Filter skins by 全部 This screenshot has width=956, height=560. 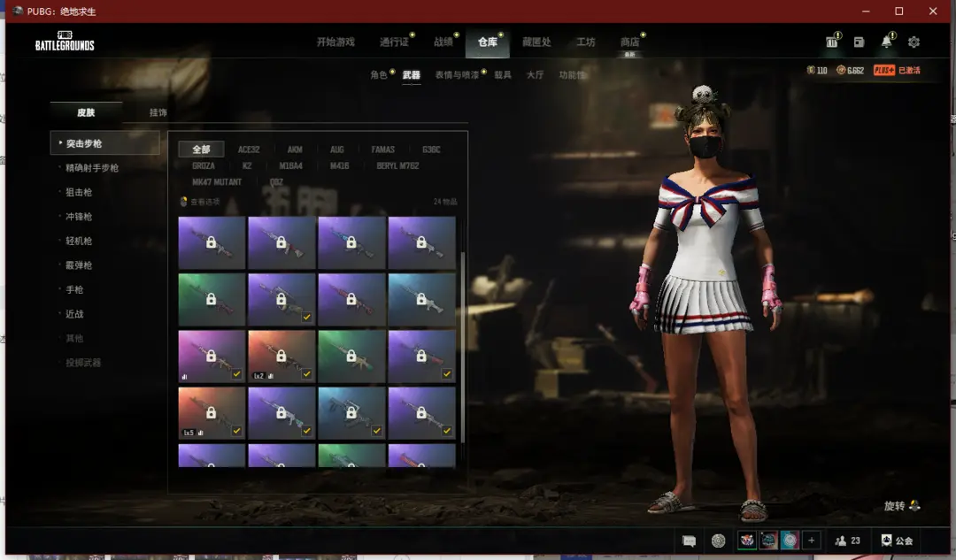(x=201, y=150)
